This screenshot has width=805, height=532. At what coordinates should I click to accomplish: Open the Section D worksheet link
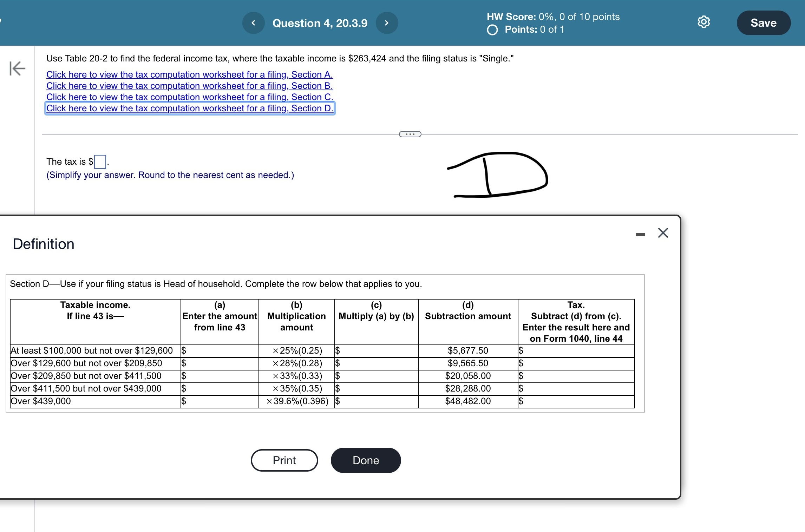coord(189,108)
